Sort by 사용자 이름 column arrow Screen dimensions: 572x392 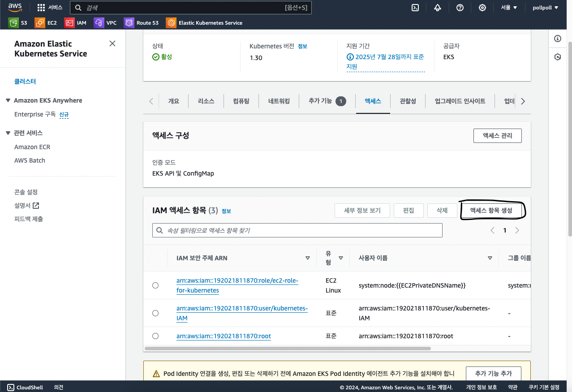tap(490, 258)
